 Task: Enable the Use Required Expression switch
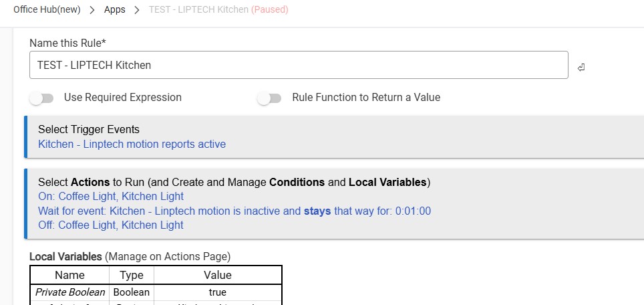coord(41,98)
